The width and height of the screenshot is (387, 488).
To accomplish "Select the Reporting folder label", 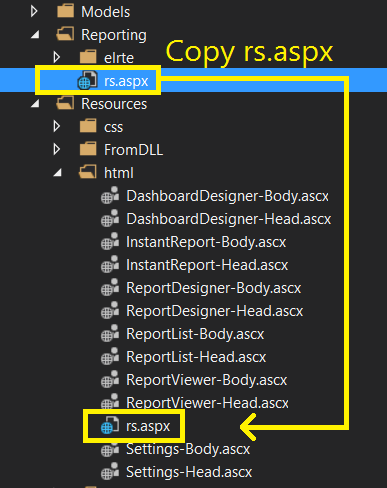I will [x=114, y=35].
